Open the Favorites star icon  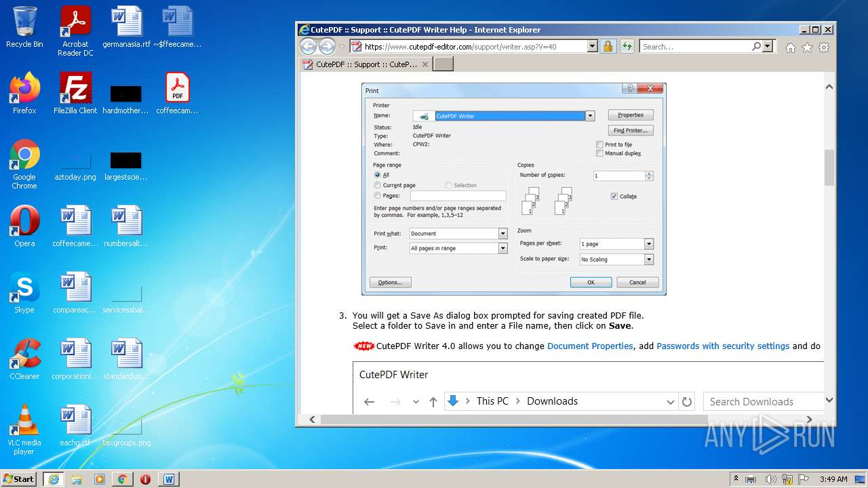pyautogui.click(x=807, y=47)
